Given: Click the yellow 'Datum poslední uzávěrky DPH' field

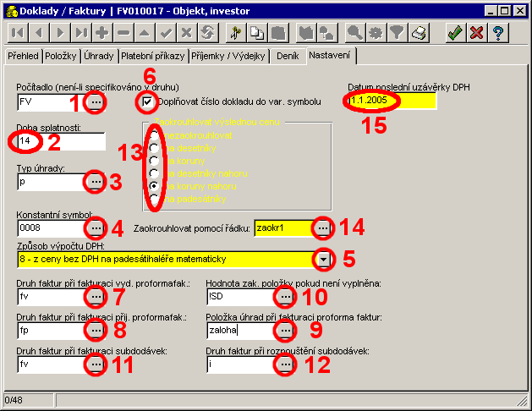Looking at the screenshot, I should pos(390,101).
